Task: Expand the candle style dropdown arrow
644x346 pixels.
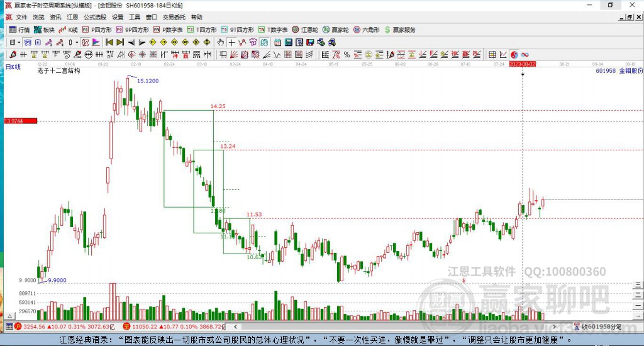Action: (x=77, y=42)
